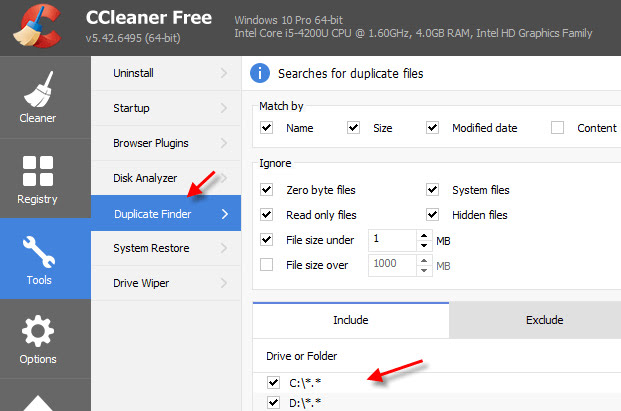Decrease File size under value
Viewport: 621px width, 411px height.
[x=424, y=245]
